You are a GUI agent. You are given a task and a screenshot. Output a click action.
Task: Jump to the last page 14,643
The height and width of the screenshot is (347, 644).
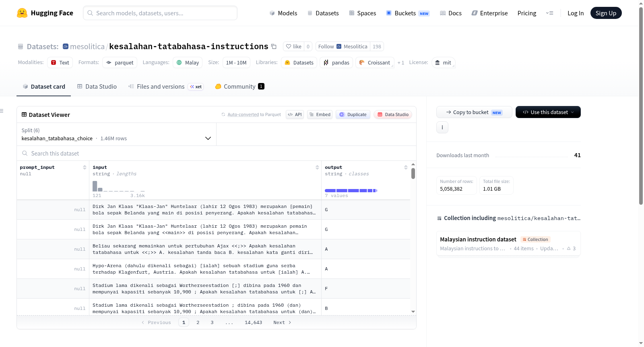(254, 322)
